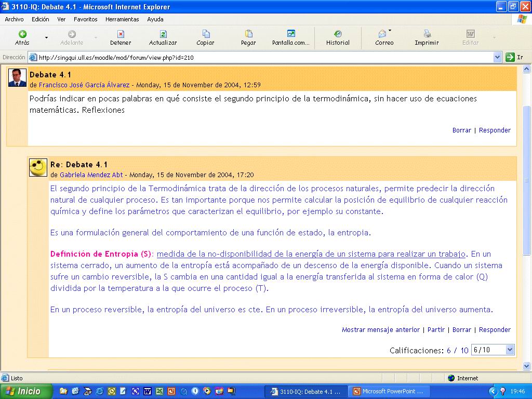Click the Imprimir printer icon
The width and height of the screenshot is (532, 399).
pyautogui.click(x=427, y=34)
